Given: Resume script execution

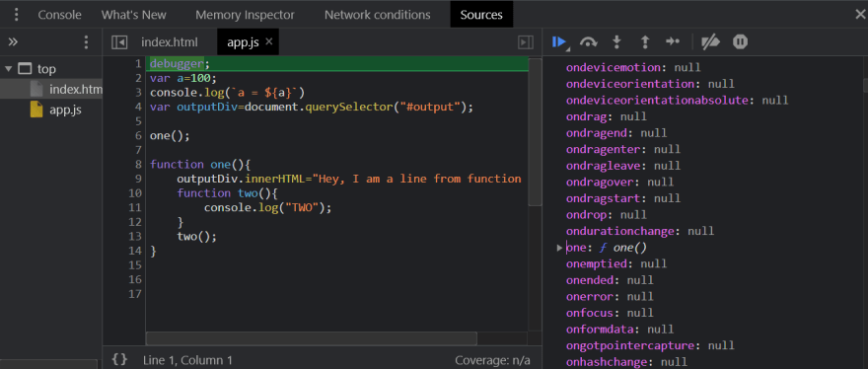Looking at the screenshot, I should click(559, 42).
